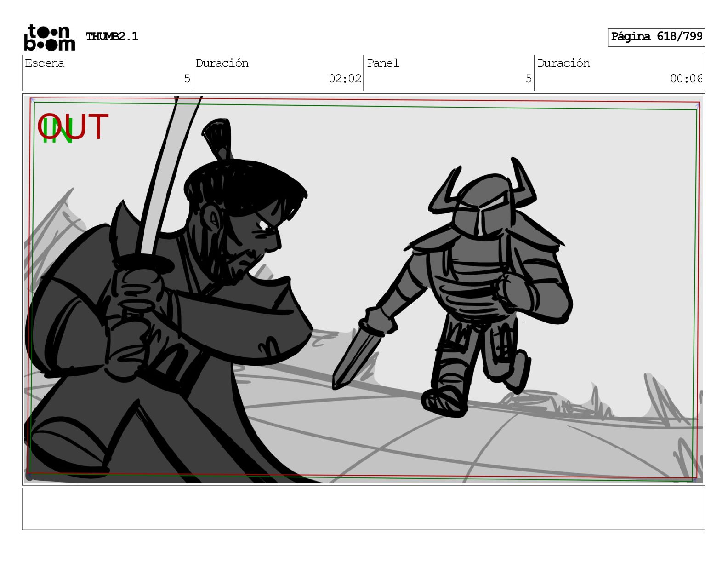The width and height of the screenshot is (728, 563).
Task: Click the Escena header cell
Action: click(x=108, y=73)
